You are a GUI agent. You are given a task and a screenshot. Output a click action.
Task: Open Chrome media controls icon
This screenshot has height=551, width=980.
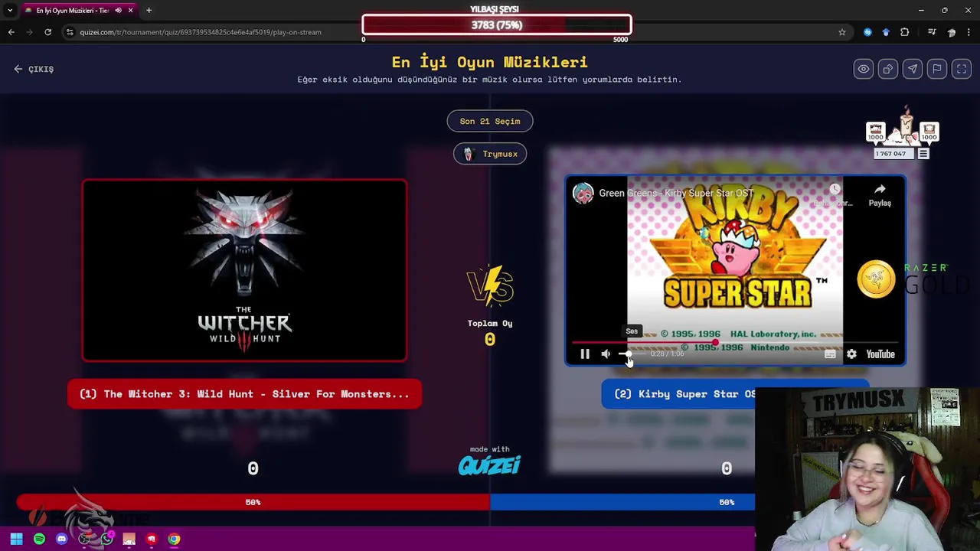tap(932, 32)
